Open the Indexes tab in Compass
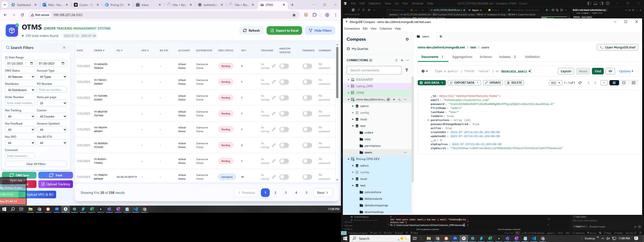This screenshot has width=644, height=242. click(508, 57)
